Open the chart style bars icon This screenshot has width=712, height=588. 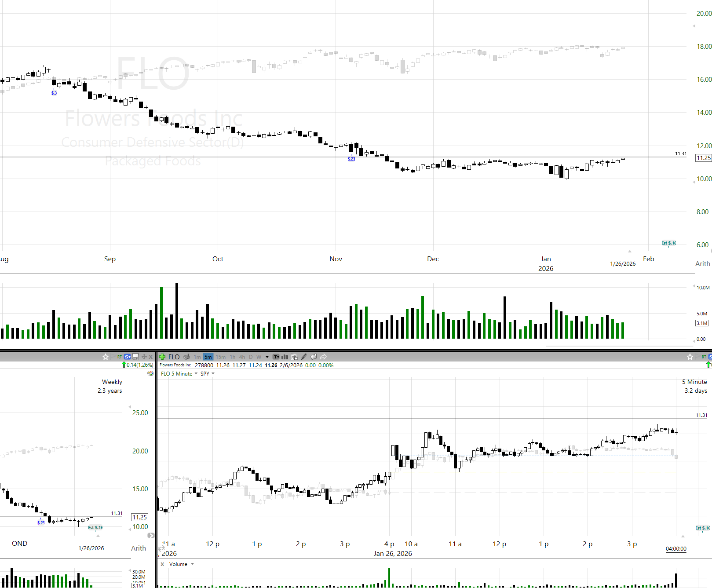285,357
